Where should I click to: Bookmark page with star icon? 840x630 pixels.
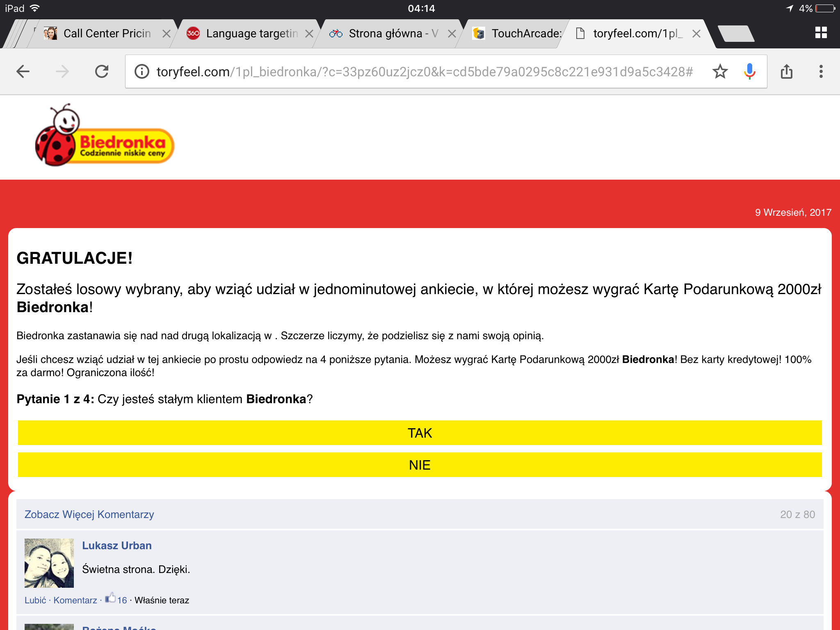720,72
